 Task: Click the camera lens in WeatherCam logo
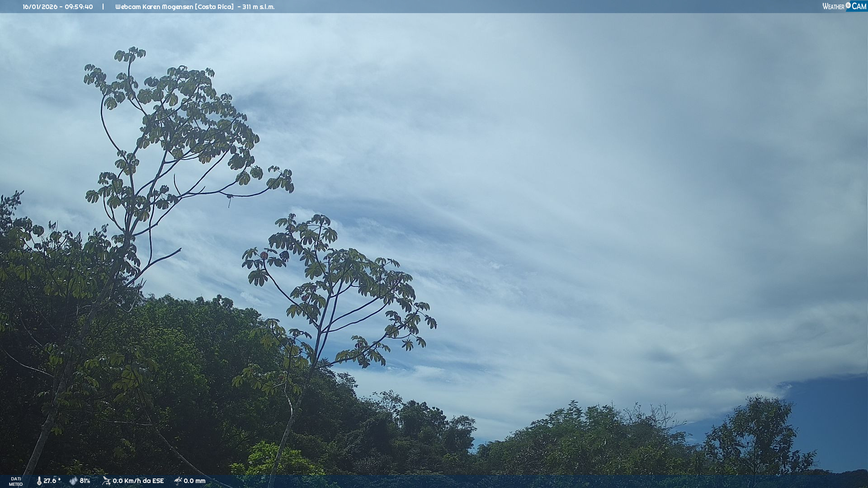point(848,5)
